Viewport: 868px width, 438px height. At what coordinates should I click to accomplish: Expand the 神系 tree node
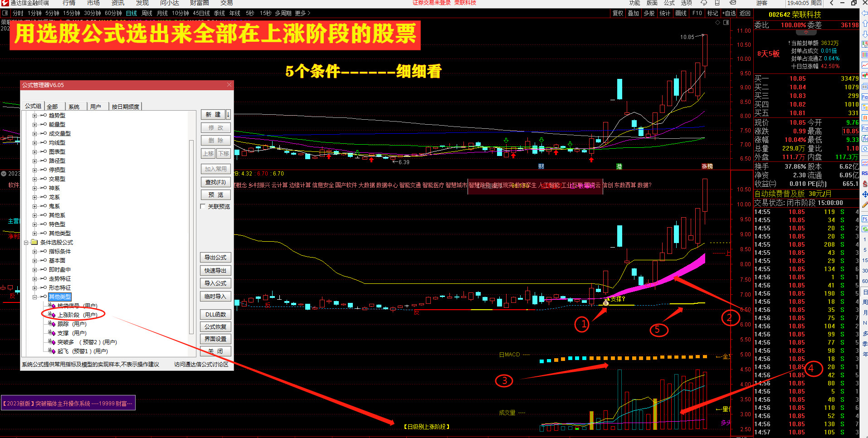click(34, 188)
